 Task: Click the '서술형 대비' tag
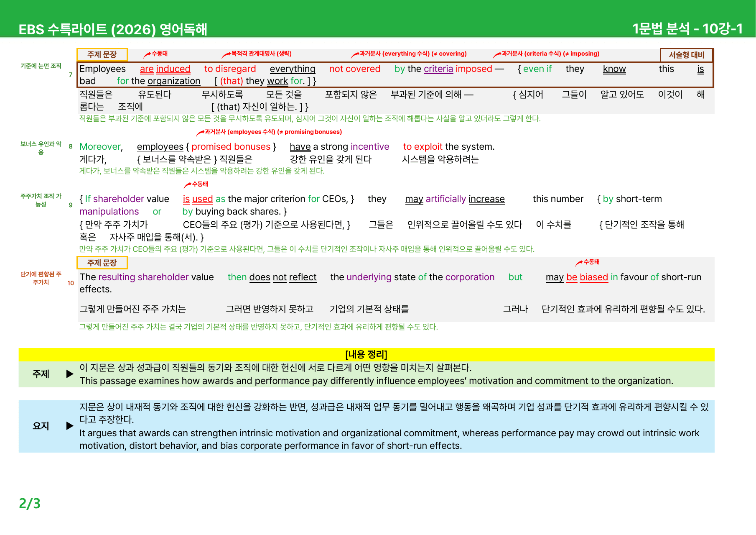pos(687,55)
